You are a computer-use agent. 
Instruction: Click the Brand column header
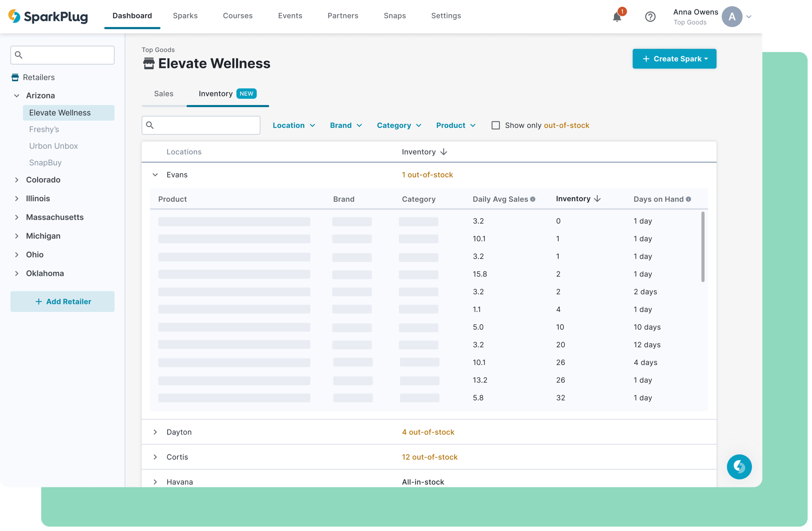pyautogui.click(x=343, y=199)
